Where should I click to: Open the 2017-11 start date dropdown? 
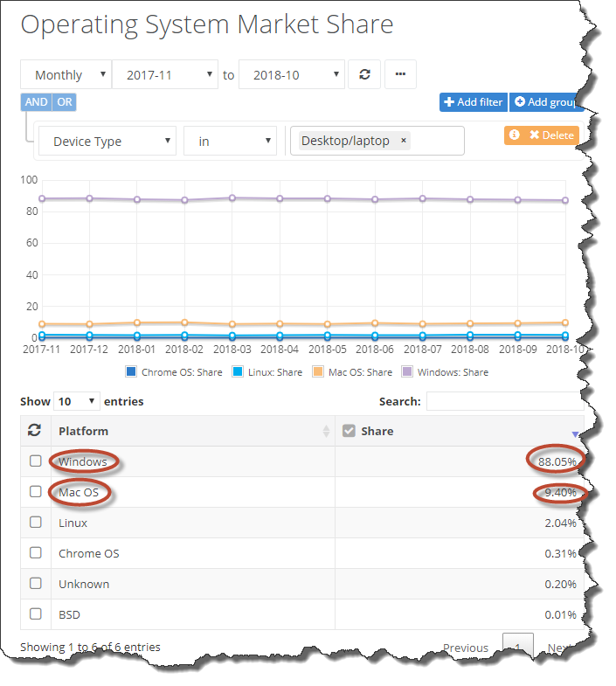(165, 75)
